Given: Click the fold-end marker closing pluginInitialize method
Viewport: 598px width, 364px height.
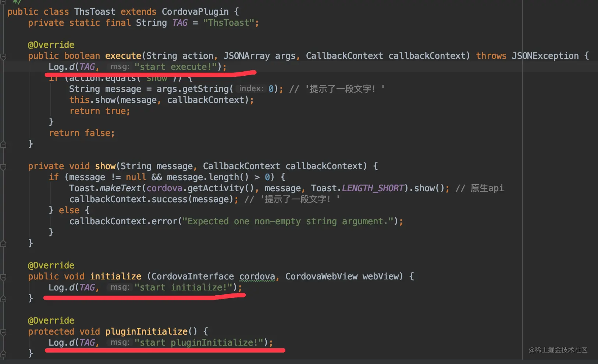Looking at the screenshot, I should pos(3,354).
